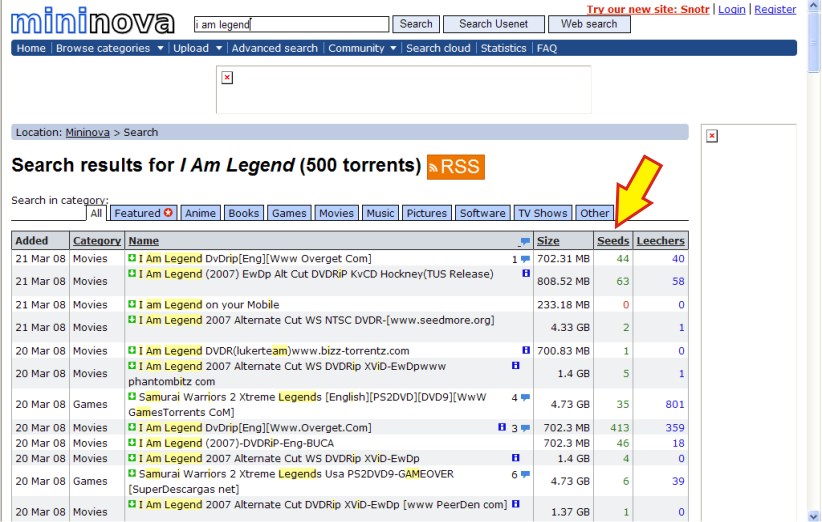
Task: Click the download icon for I Am Legend DVDR(lukerteam)
Action: click(132, 350)
